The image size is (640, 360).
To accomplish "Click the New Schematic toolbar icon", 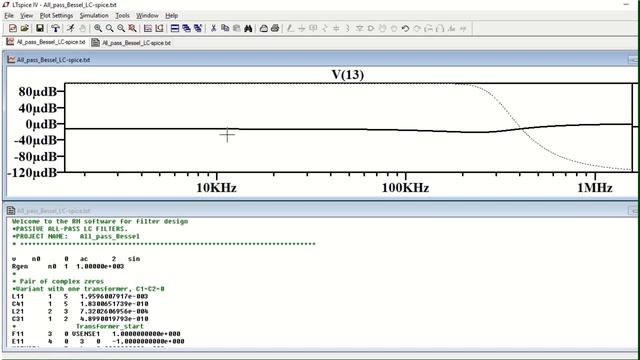I will [x=13, y=28].
